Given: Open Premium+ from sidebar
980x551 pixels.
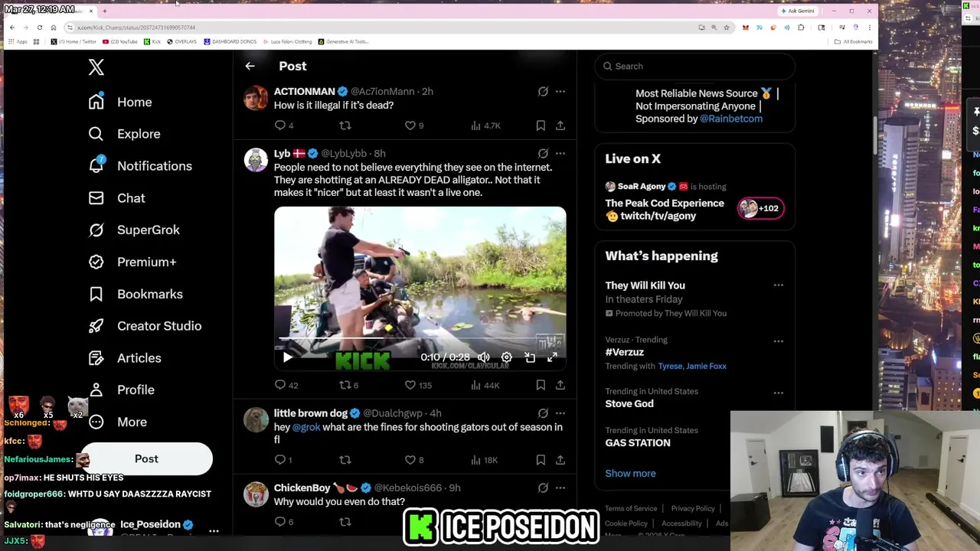Looking at the screenshot, I should point(132,262).
